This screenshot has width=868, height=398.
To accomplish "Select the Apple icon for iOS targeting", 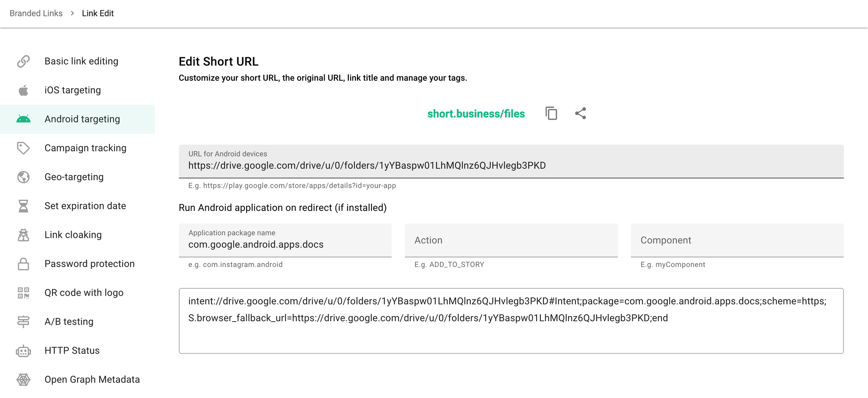I will pos(23,90).
